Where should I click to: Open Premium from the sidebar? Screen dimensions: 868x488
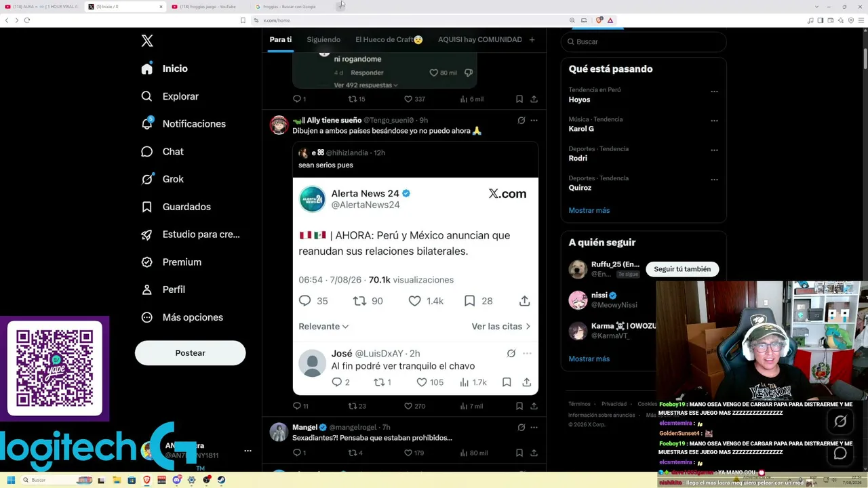[172, 262]
